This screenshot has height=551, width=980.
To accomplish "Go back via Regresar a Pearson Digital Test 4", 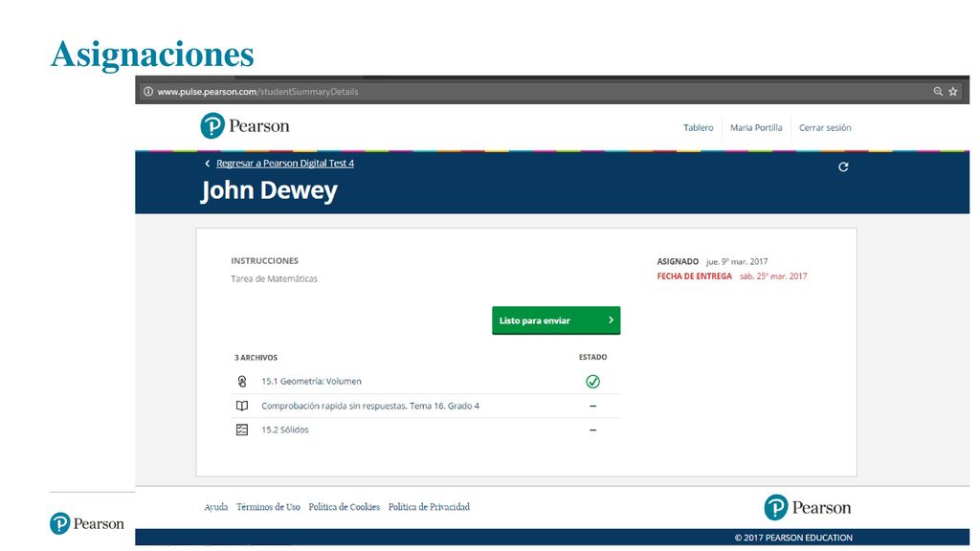I will [x=285, y=163].
